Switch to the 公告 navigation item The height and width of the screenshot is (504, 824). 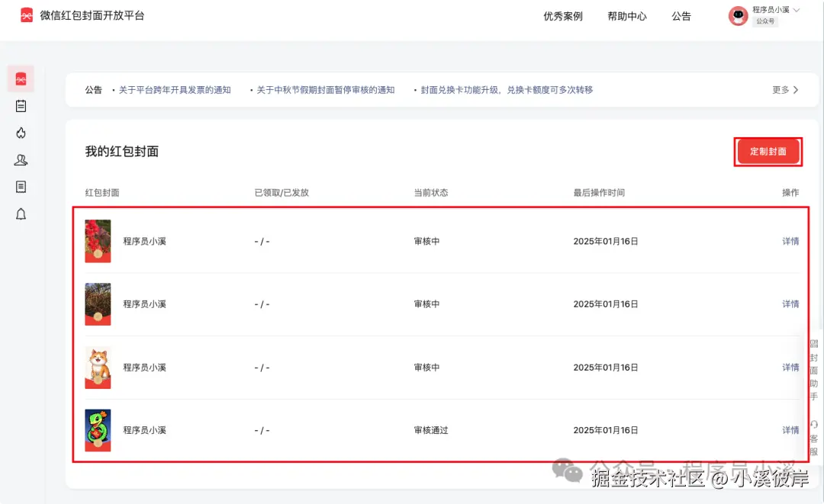(681, 16)
